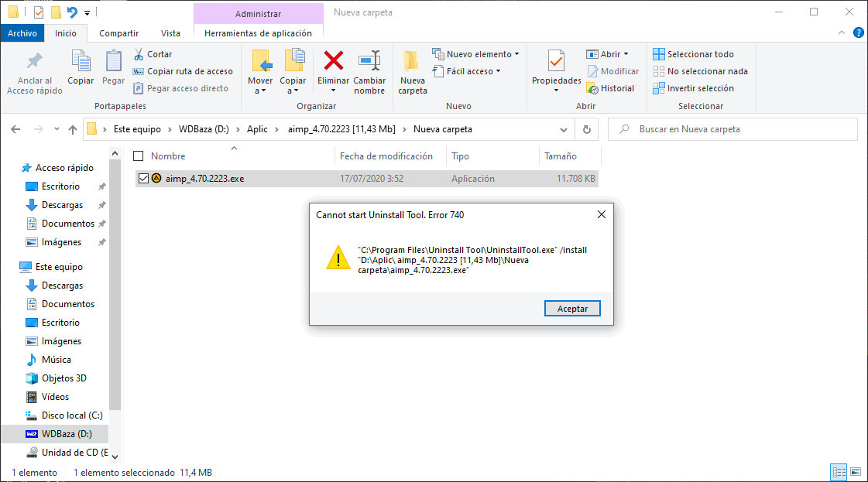Click the Cortar scissors button
Image resolution: width=868 pixels, height=482 pixels.
[x=153, y=54]
